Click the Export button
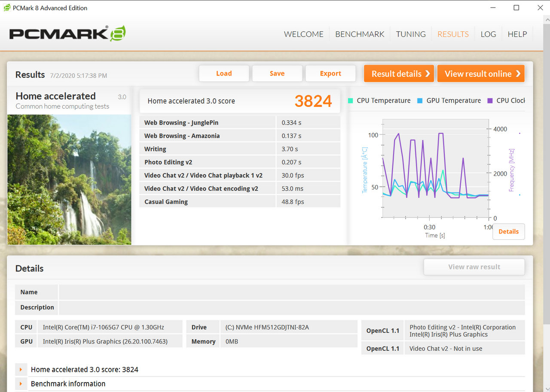This screenshot has width=550, height=392. pyautogui.click(x=330, y=73)
